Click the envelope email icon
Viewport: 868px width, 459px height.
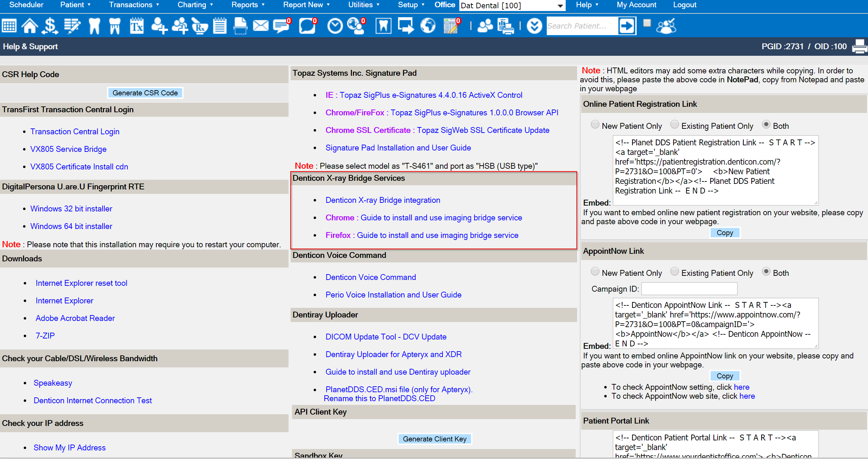pyautogui.click(x=261, y=26)
